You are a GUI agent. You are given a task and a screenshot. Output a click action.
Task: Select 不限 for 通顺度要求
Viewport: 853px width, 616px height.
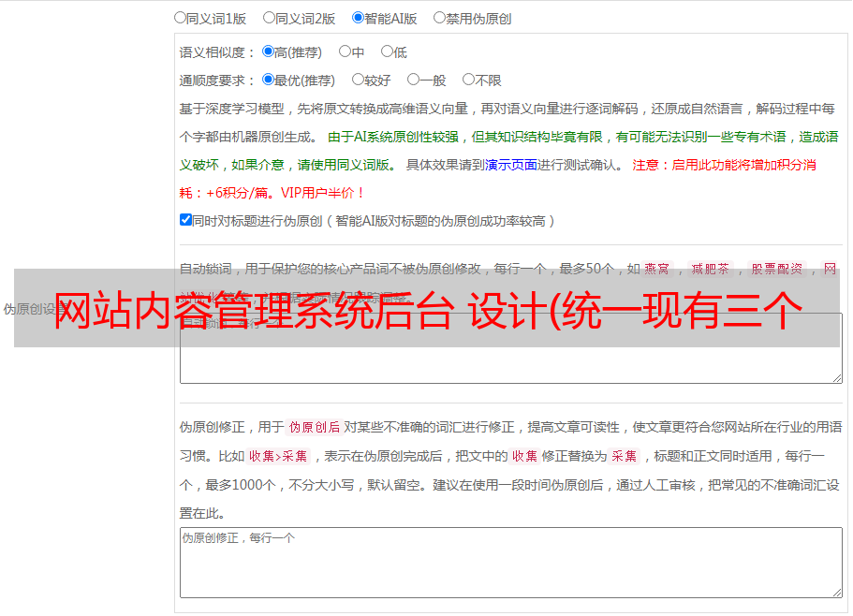coord(468,80)
